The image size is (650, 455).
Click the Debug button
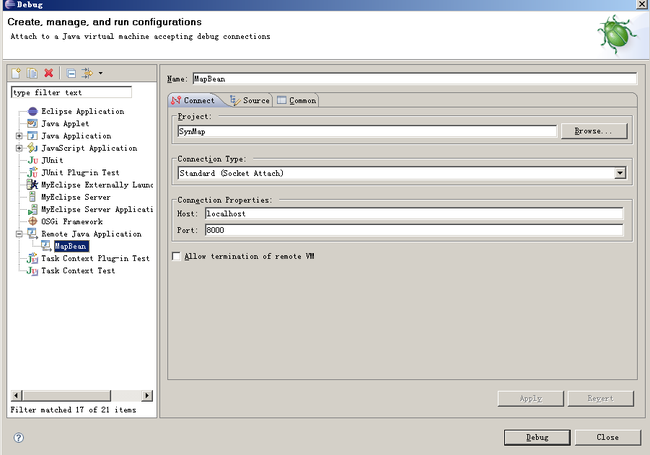pos(537,438)
